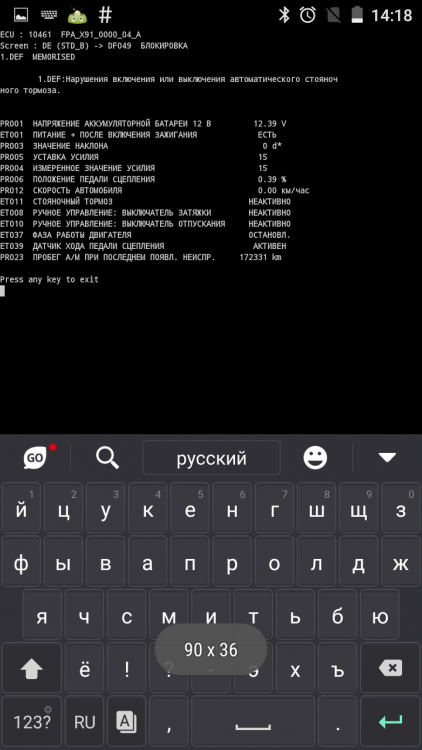Tap the exclamation mark key
Viewport: 422px width, 750px height.
(126, 668)
